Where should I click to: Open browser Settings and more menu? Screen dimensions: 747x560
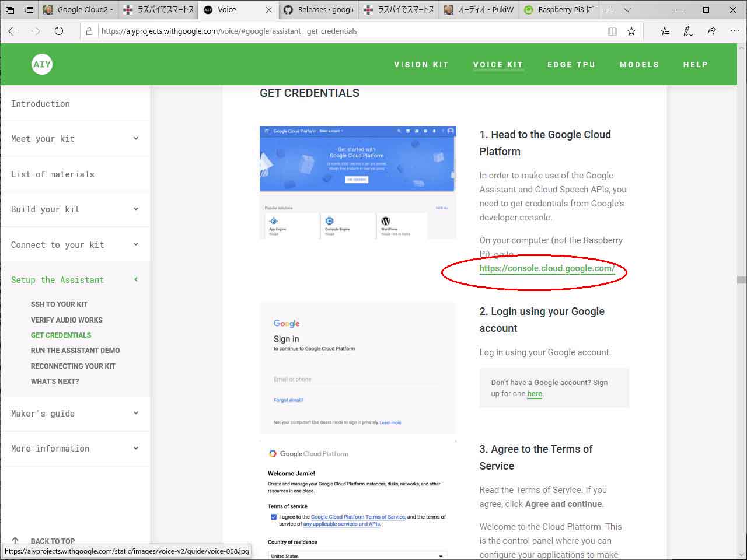(x=734, y=31)
